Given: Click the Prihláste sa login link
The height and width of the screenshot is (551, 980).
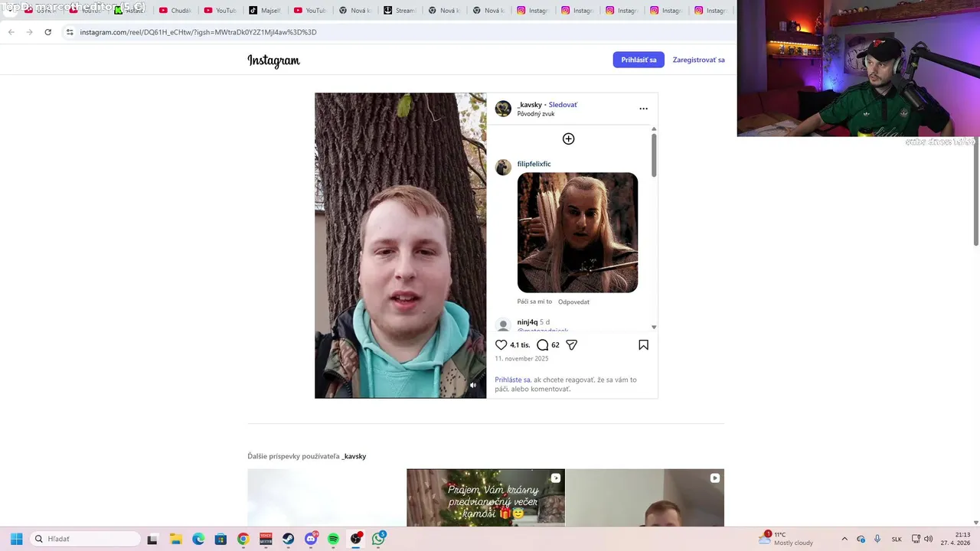Looking at the screenshot, I should coord(512,380).
